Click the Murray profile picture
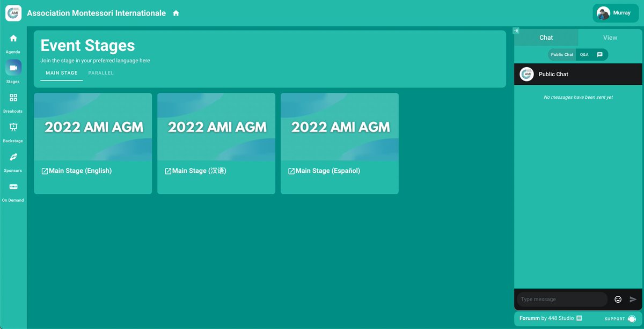The image size is (644, 329). coord(603,13)
